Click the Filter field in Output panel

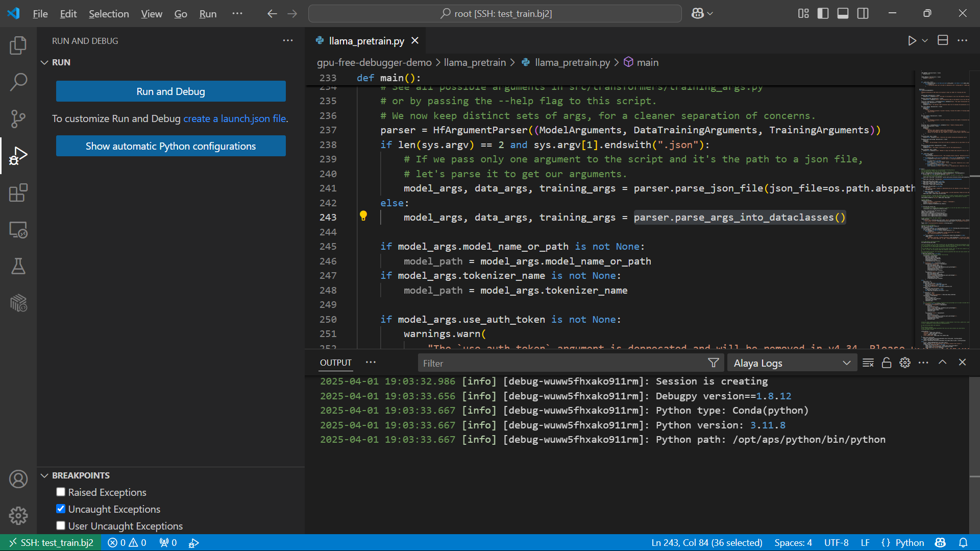[561, 363]
